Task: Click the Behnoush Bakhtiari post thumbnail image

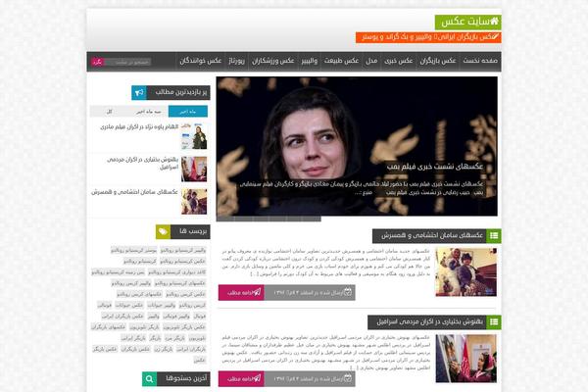Action: [x=466, y=359]
